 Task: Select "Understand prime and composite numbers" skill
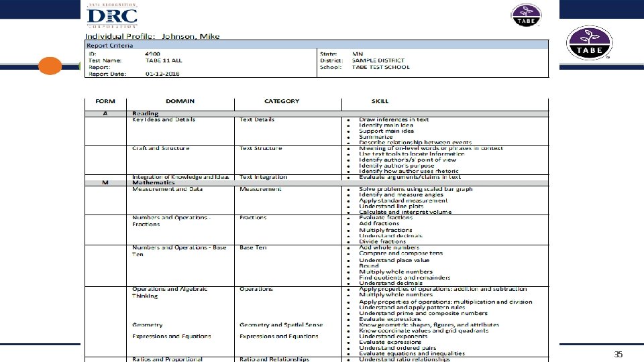point(423,313)
